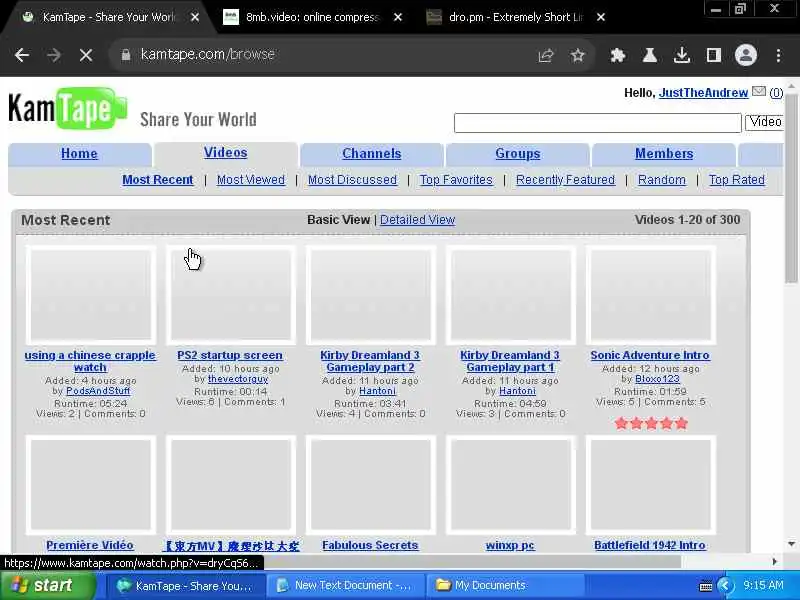Open the Sonic Adventure Intro video title
The image size is (800, 600).
(650, 355)
